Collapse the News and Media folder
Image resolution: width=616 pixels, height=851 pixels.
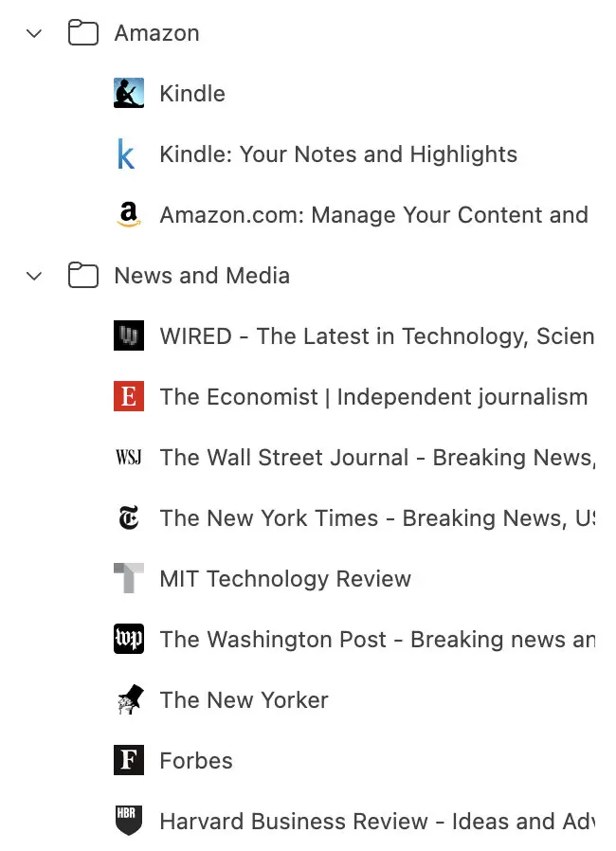point(35,276)
